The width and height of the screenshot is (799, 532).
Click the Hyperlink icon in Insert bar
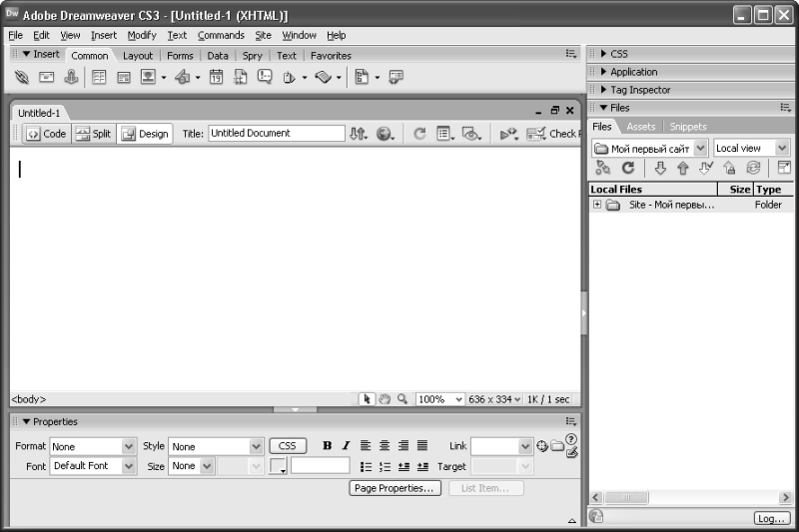(x=22, y=77)
